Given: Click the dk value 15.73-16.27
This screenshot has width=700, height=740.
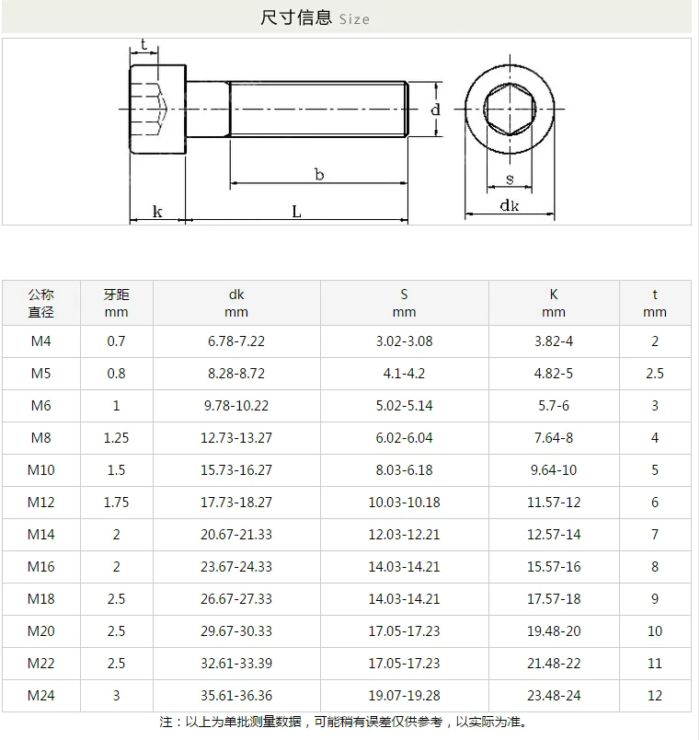Looking at the screenshot, I should pos(236,470).
